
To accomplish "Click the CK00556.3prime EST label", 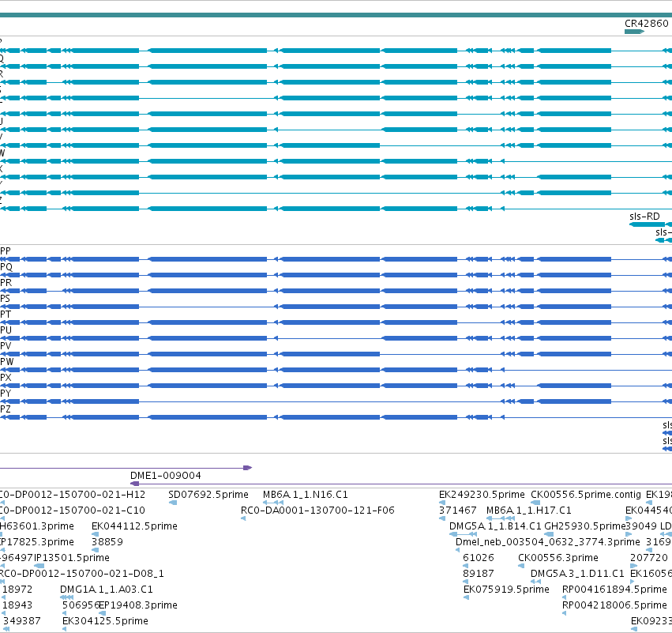I will [558, 558].
